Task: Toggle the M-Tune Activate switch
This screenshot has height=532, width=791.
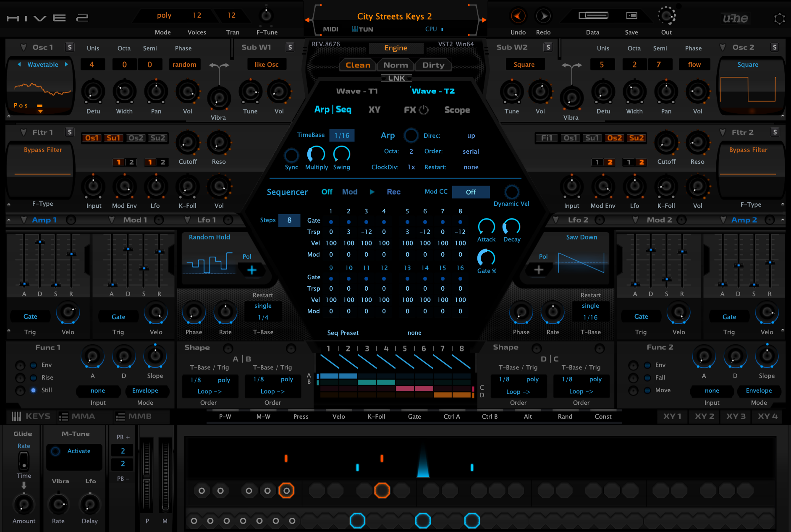Action: (55, 451)
